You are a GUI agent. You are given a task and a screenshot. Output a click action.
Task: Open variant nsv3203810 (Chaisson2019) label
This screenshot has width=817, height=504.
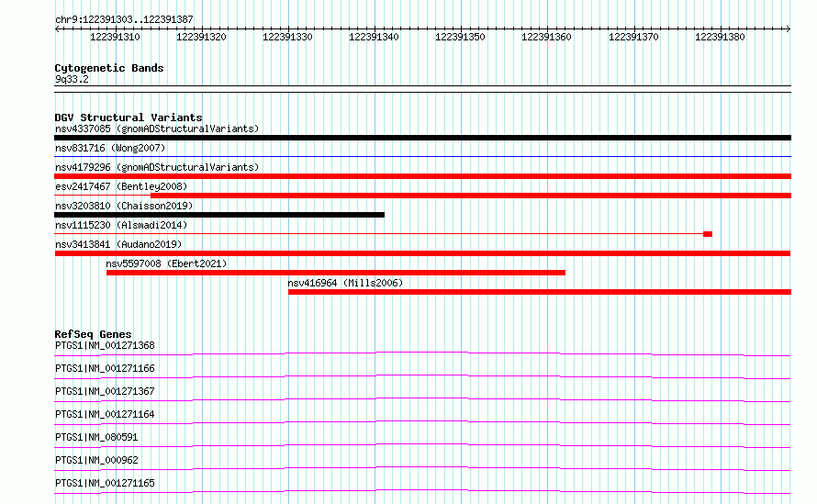click(x=124, y=206)
